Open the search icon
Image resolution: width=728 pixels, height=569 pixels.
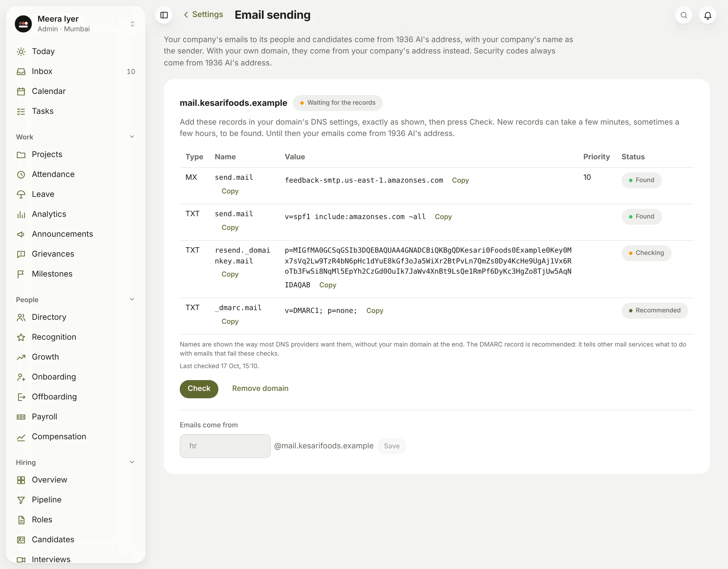tap(684, 15)
